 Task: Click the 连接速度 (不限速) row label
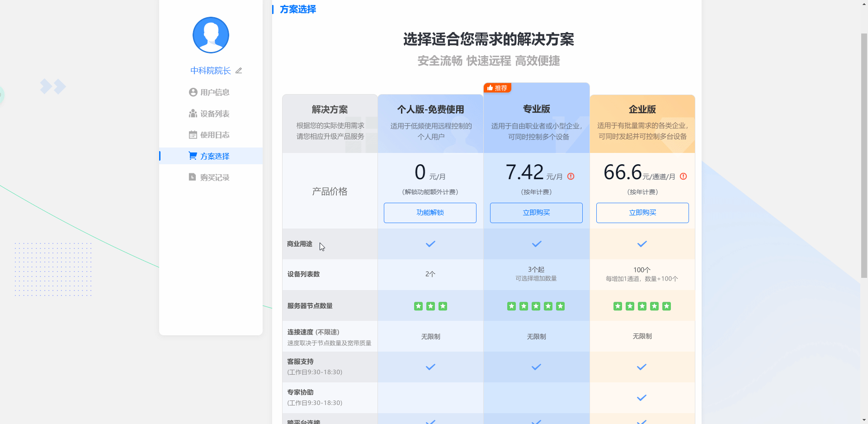click(x=313, y=332)
